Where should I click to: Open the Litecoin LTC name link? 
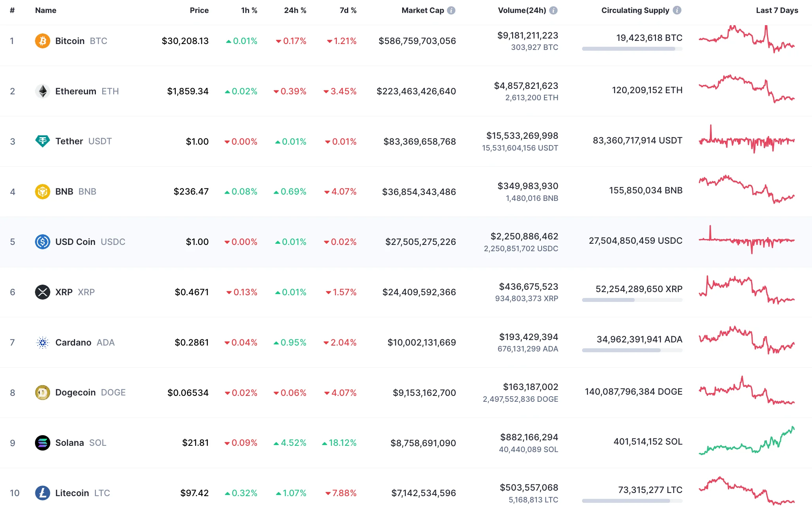(72, 493)
